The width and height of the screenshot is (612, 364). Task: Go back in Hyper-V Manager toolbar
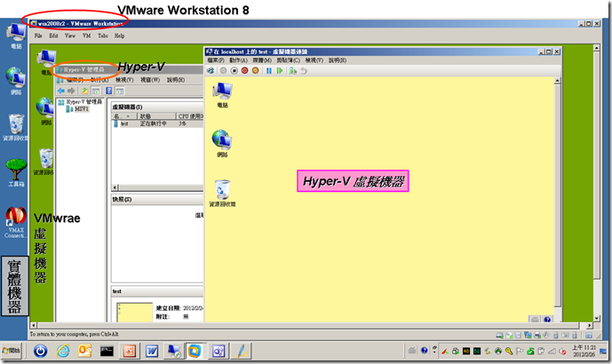pyautogui.click(x=61, y=91)
